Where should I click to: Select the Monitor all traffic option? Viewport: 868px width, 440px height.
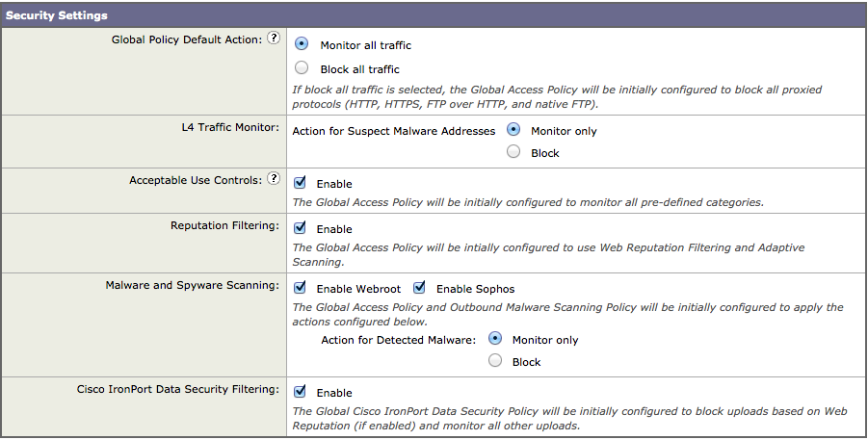[x=302, y=44]
